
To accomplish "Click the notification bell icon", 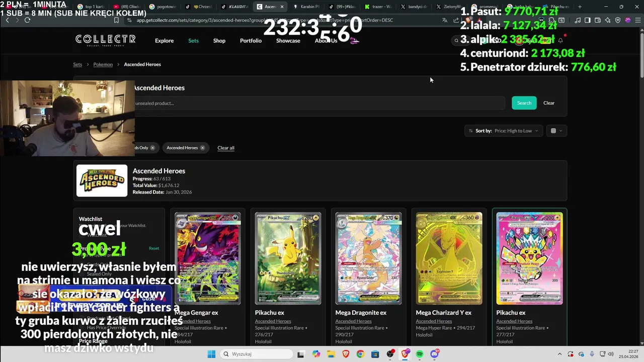I will 560,41.
